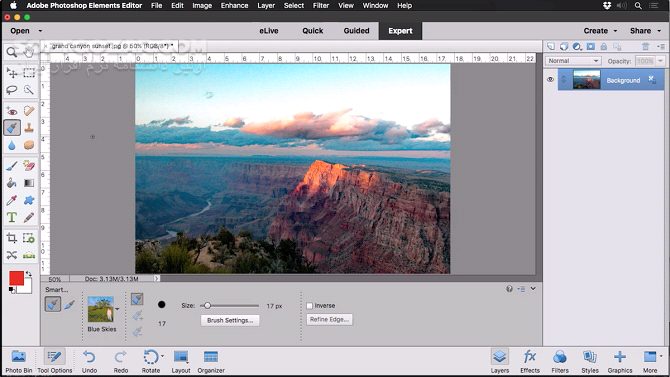Image resolution: width=670 pixels, height=377 pixels.
Task: Switch to the Quick mode tab
Action: (x=313, y=31)
